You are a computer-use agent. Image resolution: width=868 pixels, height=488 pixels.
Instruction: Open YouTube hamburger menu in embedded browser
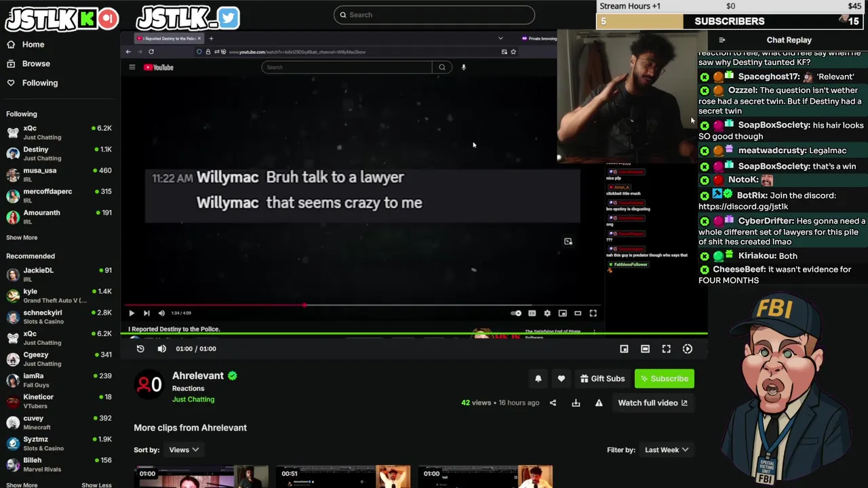[132, 67]
